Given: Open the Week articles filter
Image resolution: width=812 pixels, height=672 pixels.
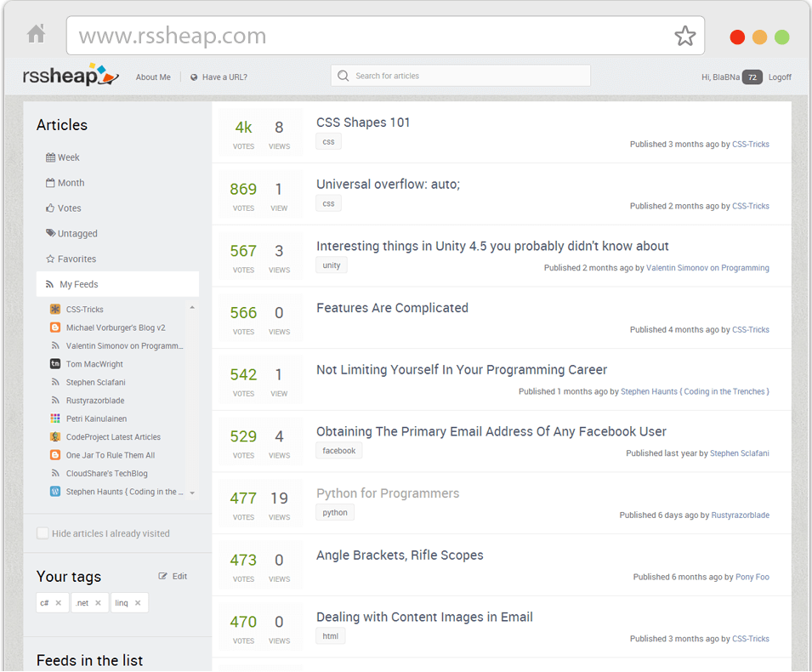Looking at the screenshot, I should pos(63,157).
